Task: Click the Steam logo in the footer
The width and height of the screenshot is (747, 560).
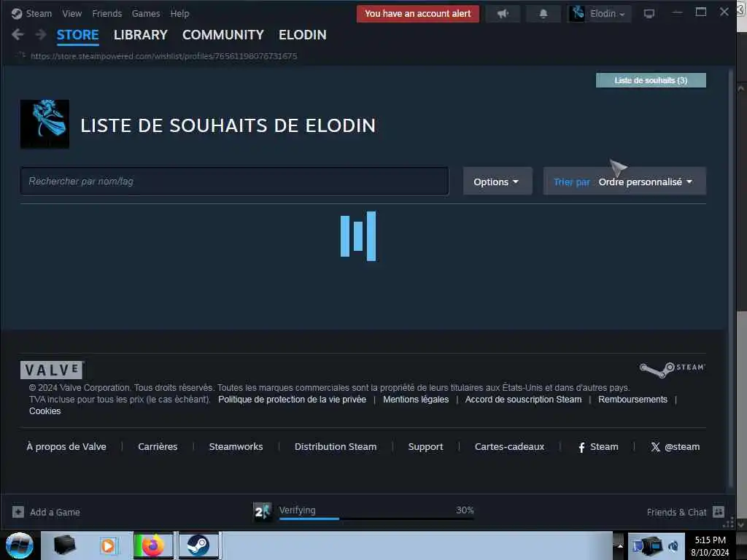Action: point(672,370)
